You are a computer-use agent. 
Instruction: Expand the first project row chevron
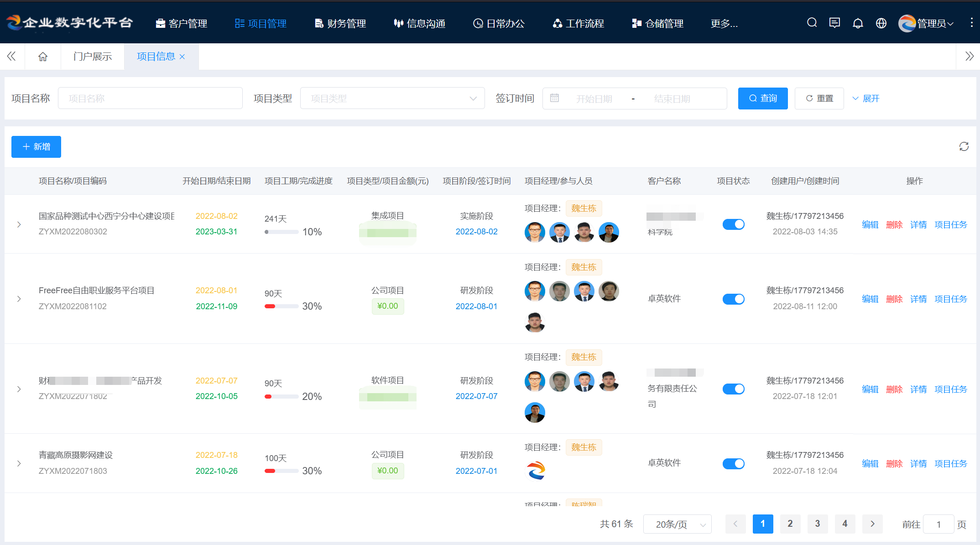point(19,224)
